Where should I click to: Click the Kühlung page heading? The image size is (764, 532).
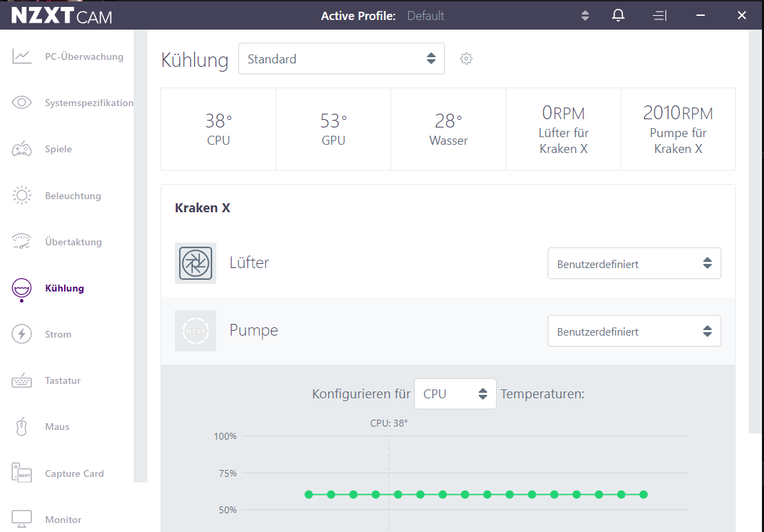(x=194, y=60)
